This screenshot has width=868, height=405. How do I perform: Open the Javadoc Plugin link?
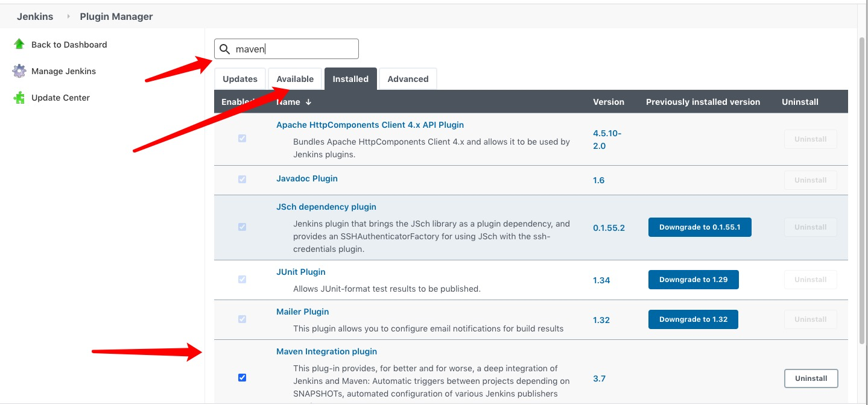coord(307,178)
